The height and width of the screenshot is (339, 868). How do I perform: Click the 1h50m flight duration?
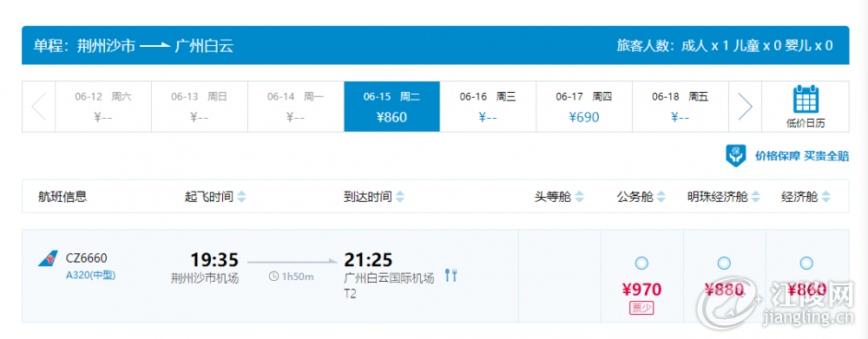(298, 277)
